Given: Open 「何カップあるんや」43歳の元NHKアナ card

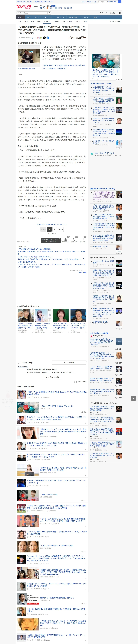Looking at the screenshot, I should 61,321.
